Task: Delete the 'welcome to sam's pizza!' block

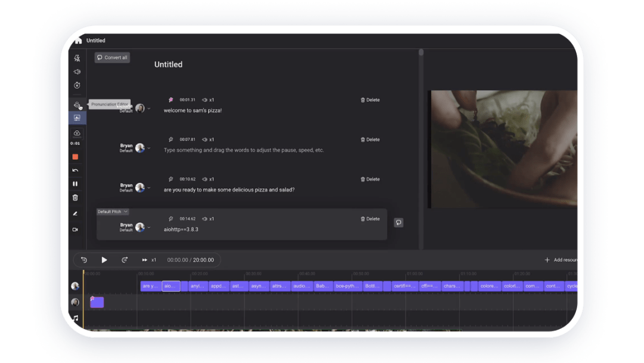Action: pyautogui.click(x=370, y=100)
